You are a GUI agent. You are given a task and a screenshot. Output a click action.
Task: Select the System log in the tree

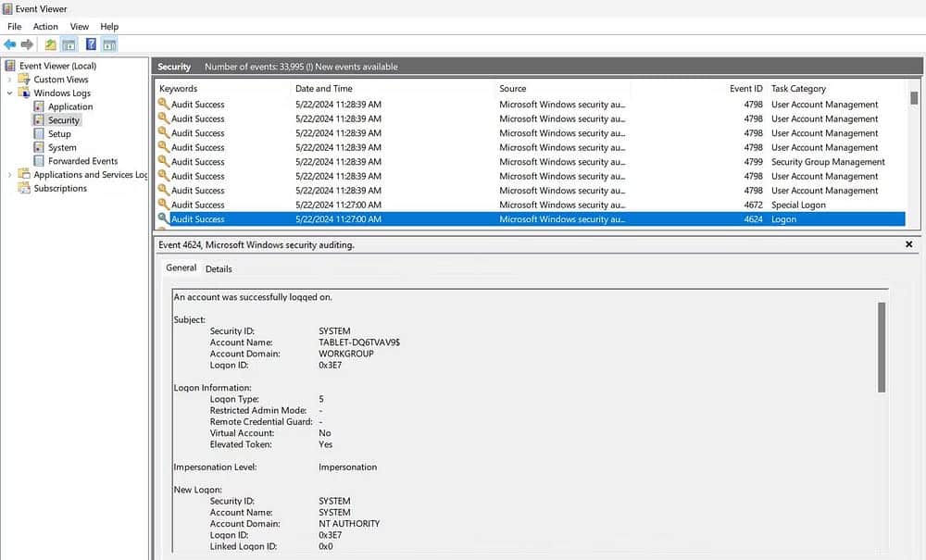62,147
